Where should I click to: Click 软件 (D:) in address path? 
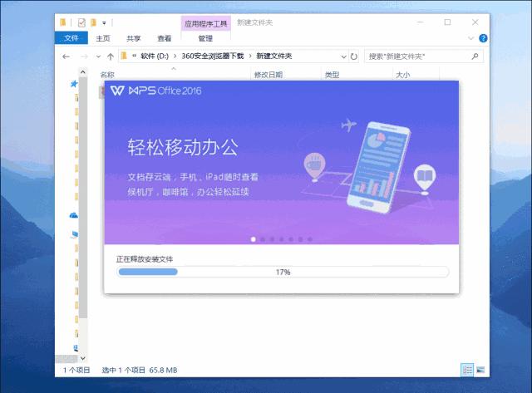coord(155,56)
